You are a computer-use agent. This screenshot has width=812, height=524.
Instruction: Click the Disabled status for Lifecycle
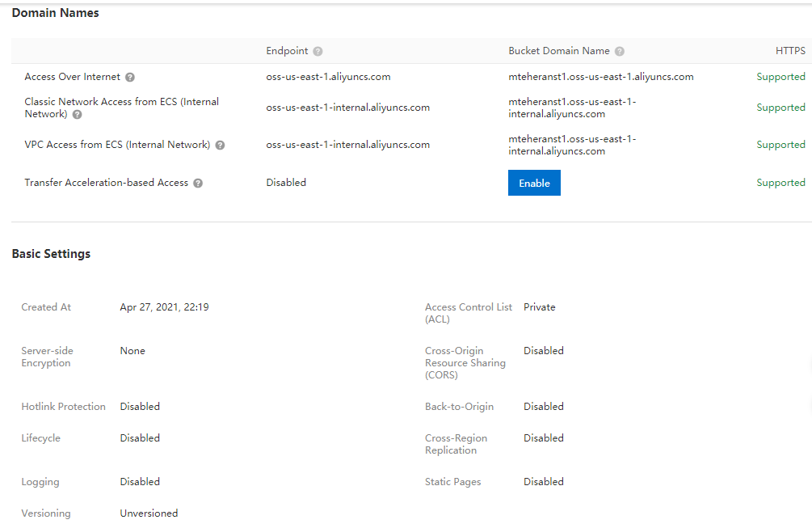point(140,438)
